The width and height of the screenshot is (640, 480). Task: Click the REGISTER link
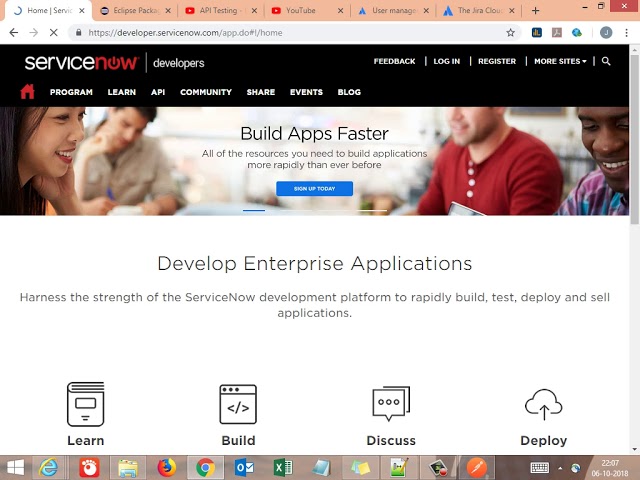497,61
